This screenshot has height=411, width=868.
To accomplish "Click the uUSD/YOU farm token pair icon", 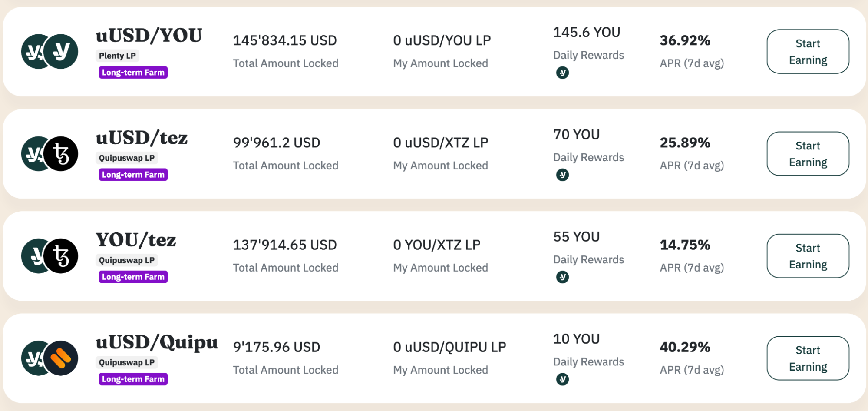I will click(x=50, y=52).
